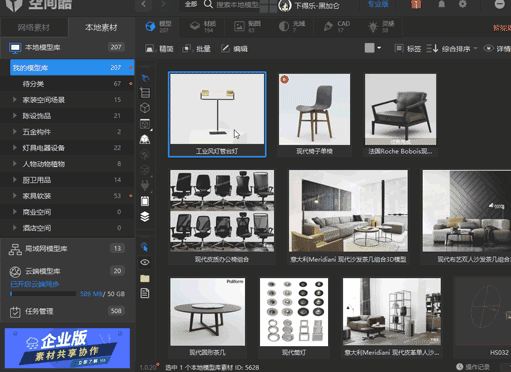This screenshot has height=372, width=511.
Task: Click the gray background color swatch
Action: (x=369, y=48)
